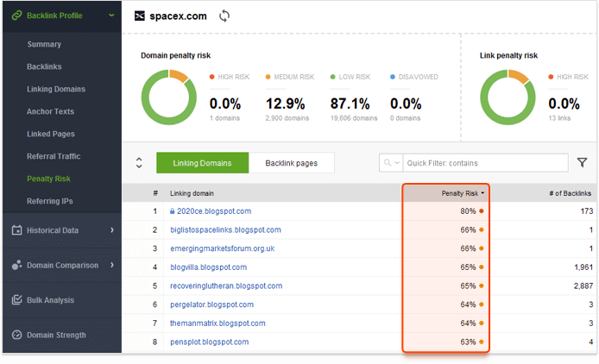This screenshot has height=364, width=599.
Task: Open the advanced filter funnel icon
Action: [x=582, y=163]
